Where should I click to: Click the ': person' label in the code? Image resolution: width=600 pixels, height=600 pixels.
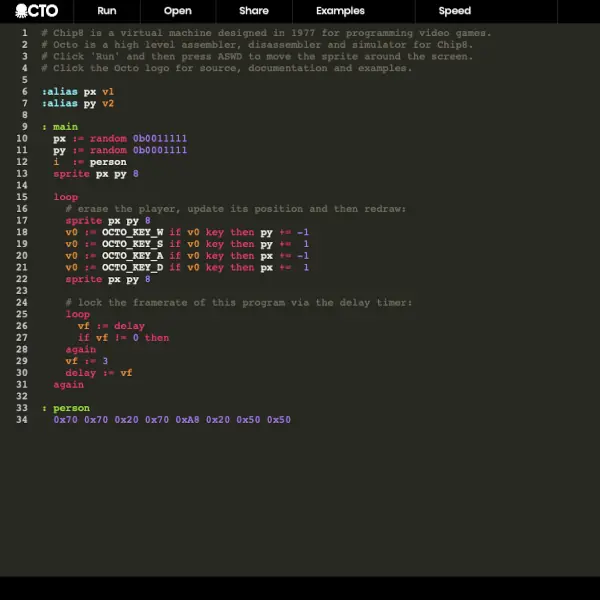[66, 408]
